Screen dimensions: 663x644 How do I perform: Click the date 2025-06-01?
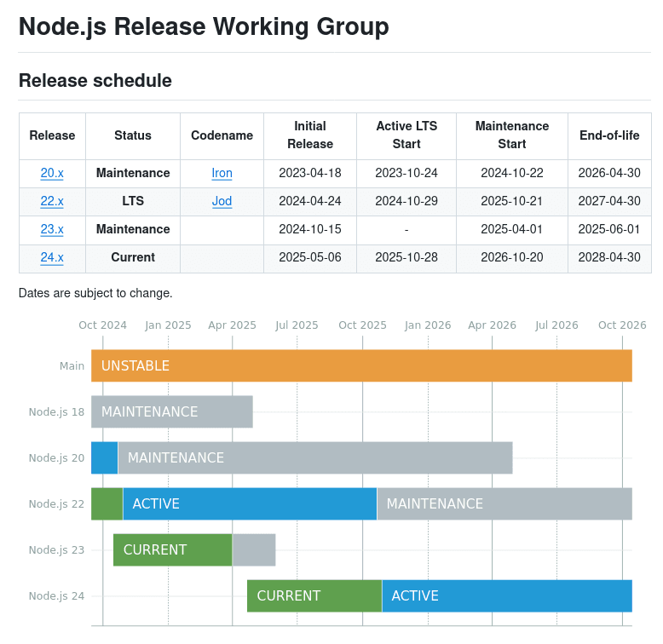pos(609,229)
